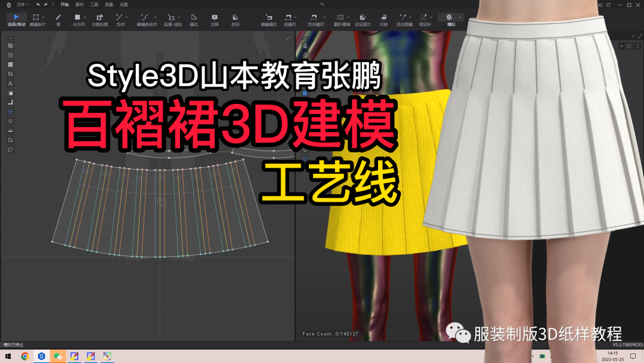
Task: Switch to the 设置 settings tab
Action: pos(123,5)
